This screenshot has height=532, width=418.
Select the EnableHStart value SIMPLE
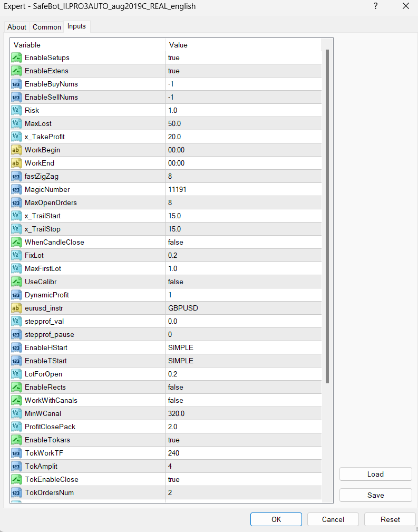[181, 348]
